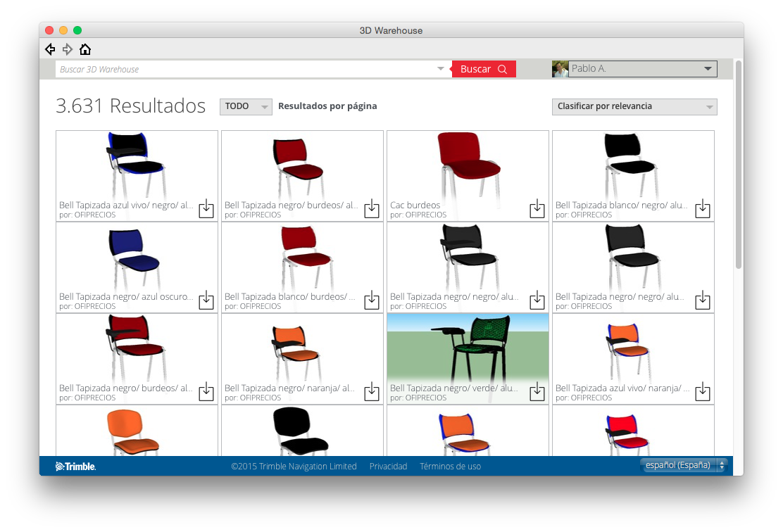This screenshot has width=783, height=532.
Task: Download first-row Bell Tapizada negro/ burdeos model
Action: click(x=372, y=208)
